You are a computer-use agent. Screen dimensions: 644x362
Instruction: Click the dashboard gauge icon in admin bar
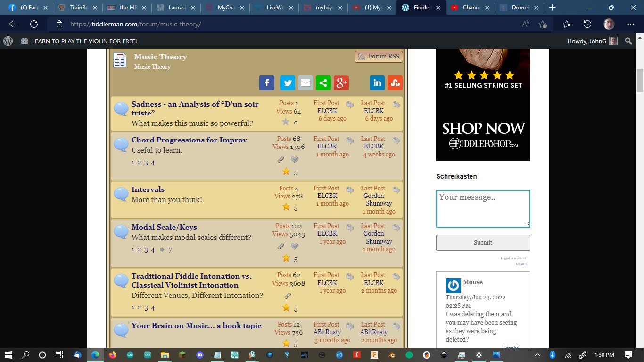click(25, 41)
